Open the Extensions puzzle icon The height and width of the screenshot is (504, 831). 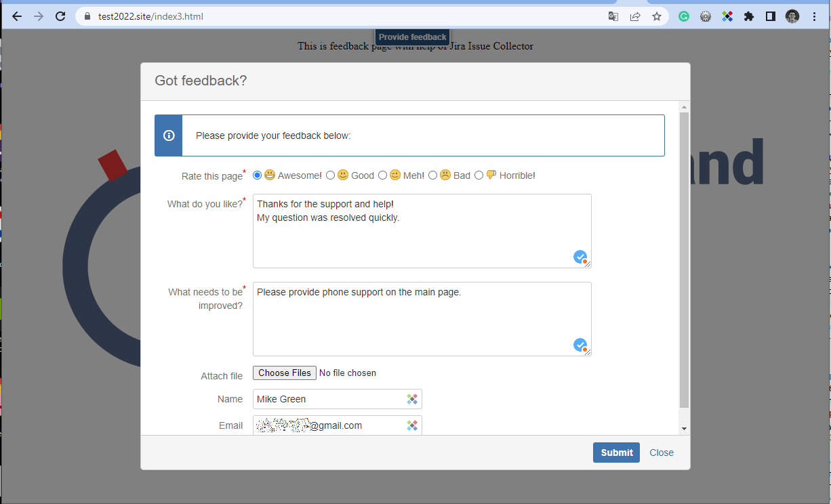coord(749,16)
